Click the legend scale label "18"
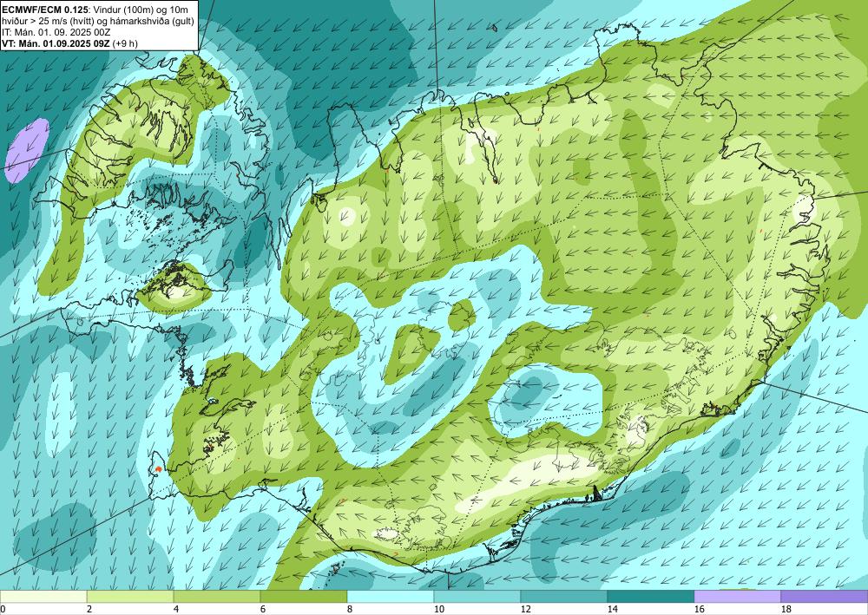Screen dimensions: 868x615 786,610
